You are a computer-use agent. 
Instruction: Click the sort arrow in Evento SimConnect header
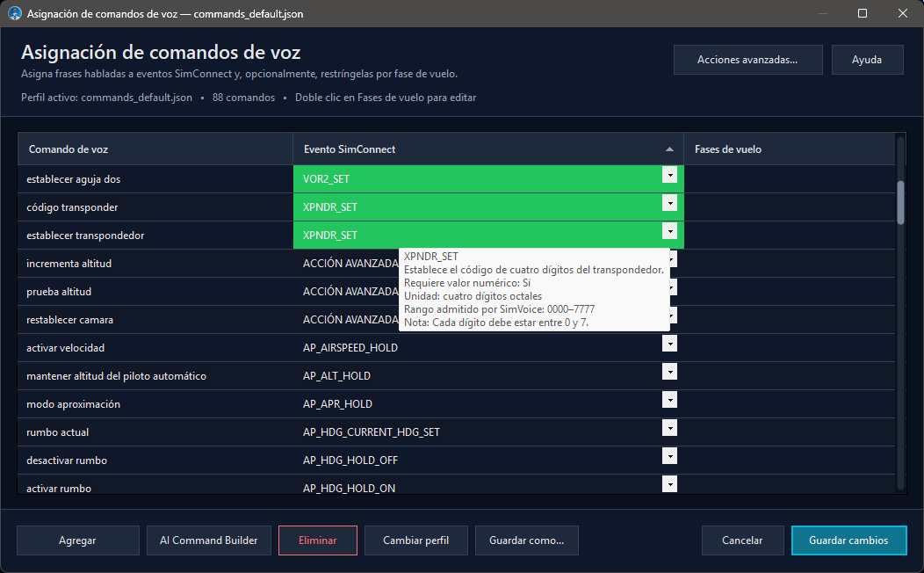[x=669, y=149]
